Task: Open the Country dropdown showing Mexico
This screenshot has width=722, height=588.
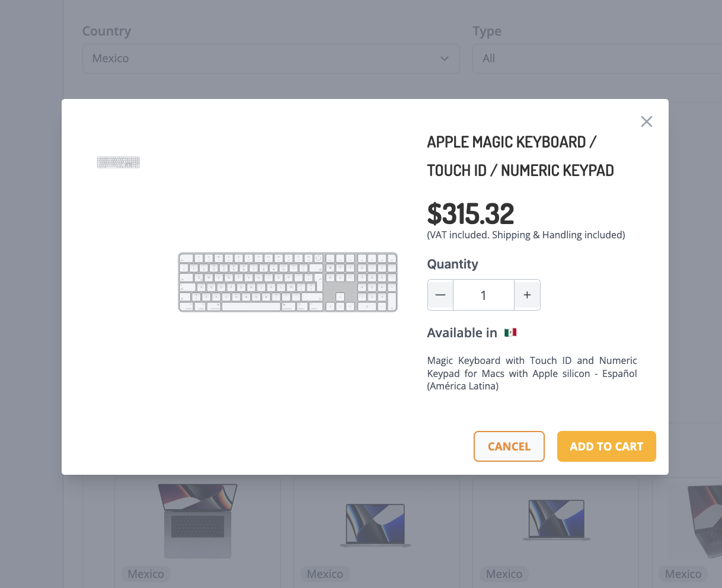Action: (x=271, y=59)
